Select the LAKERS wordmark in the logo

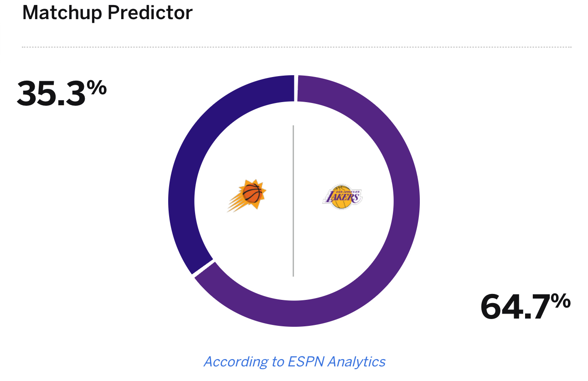(x=342, y=197)
